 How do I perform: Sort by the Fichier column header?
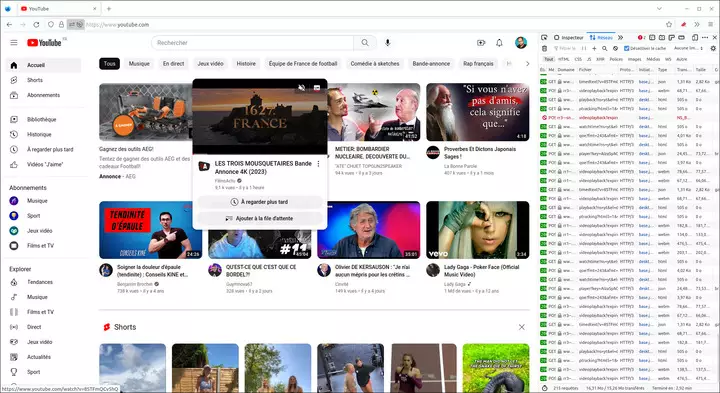(597, 70)
